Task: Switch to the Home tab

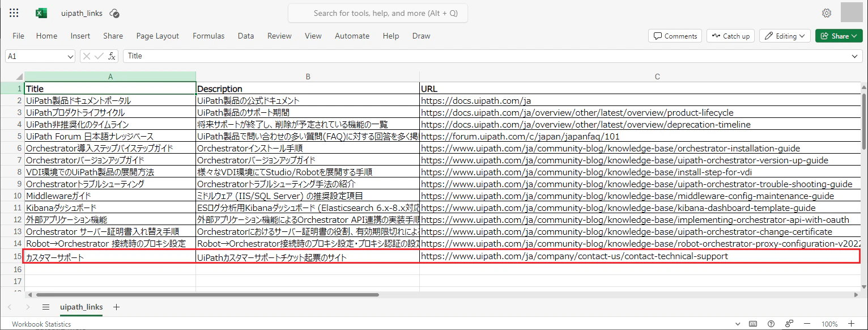Action: tap(46, 36)
